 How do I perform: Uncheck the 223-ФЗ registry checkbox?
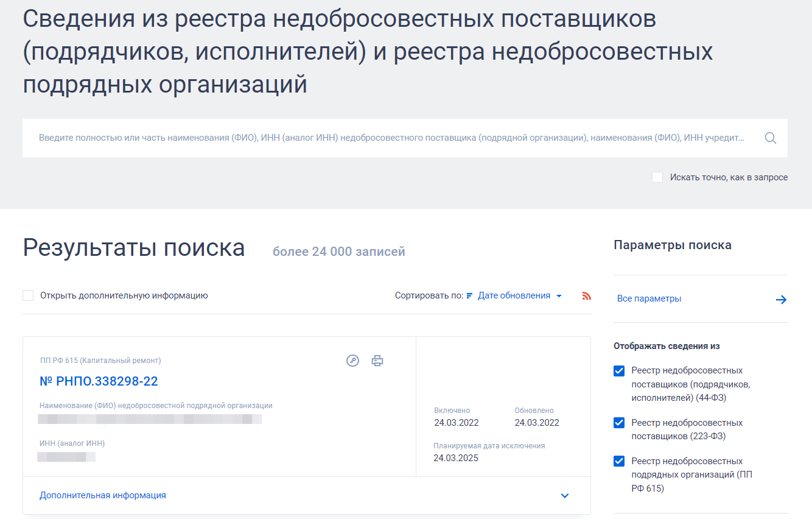point(619,423)
